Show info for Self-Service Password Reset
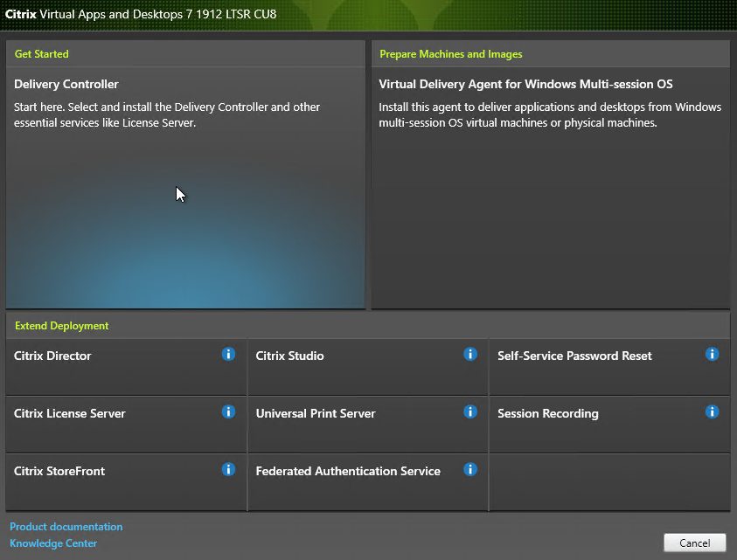737x560 pixels. tap(713, 354)
